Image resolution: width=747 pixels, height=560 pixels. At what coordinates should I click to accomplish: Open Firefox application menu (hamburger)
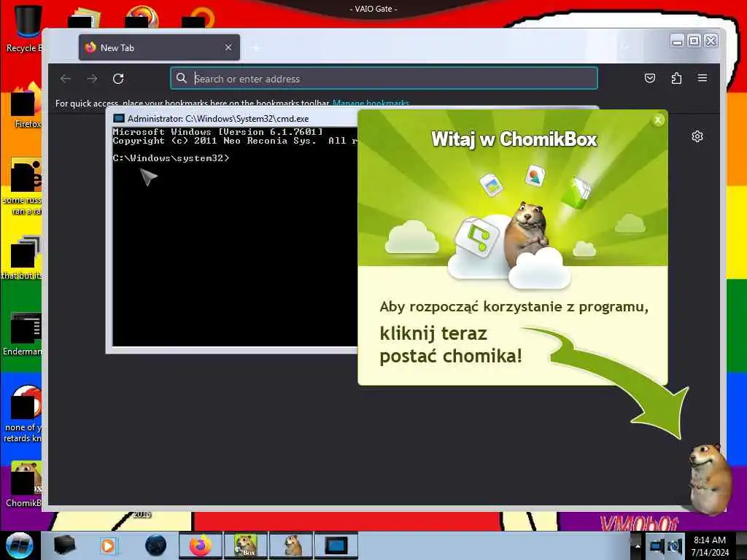(703, 78)
